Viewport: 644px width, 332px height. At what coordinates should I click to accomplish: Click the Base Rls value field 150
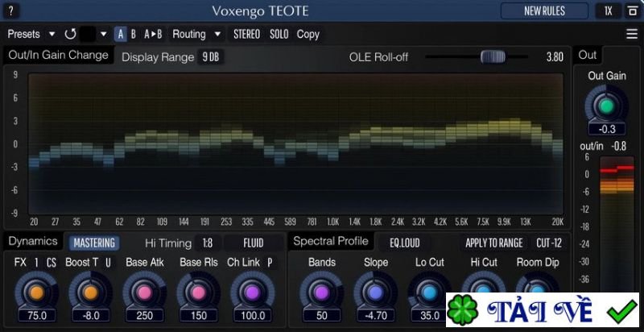[x=198, y=316]
